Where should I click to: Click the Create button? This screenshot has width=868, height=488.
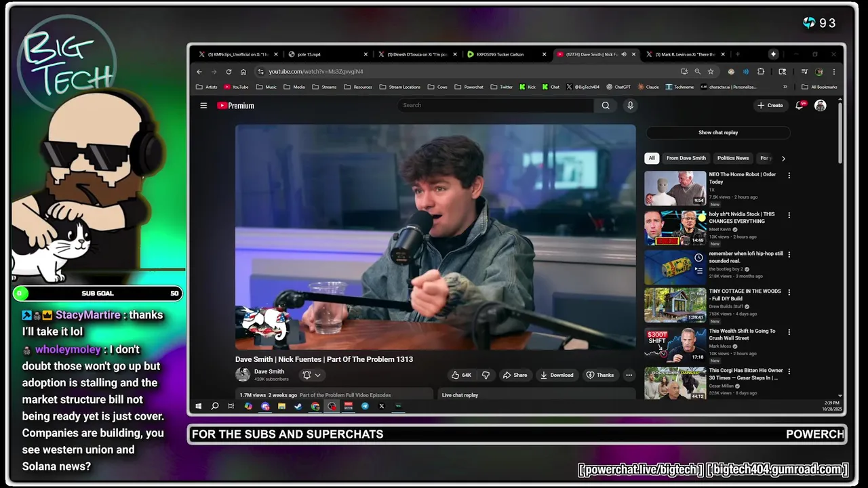(x=770, y=105)
